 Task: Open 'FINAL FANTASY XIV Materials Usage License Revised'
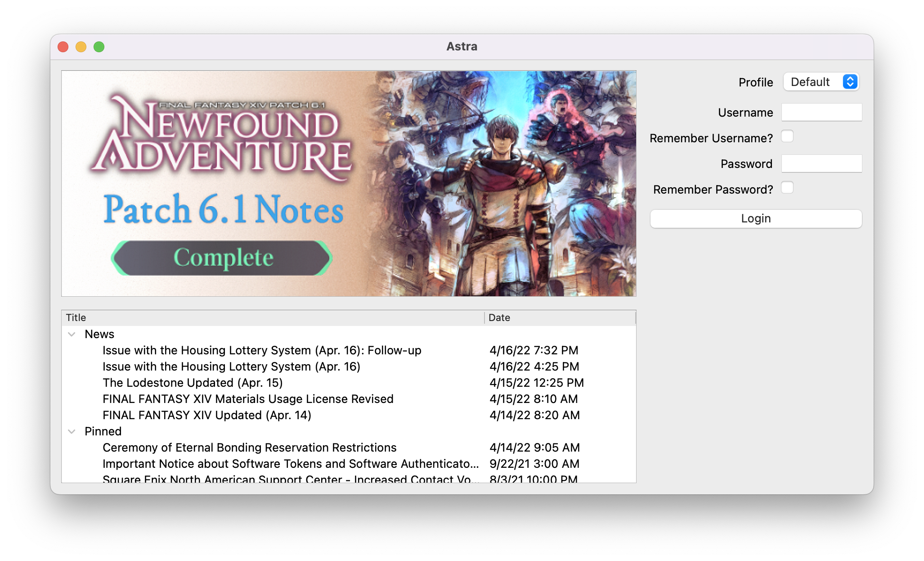tap(248, 399)
